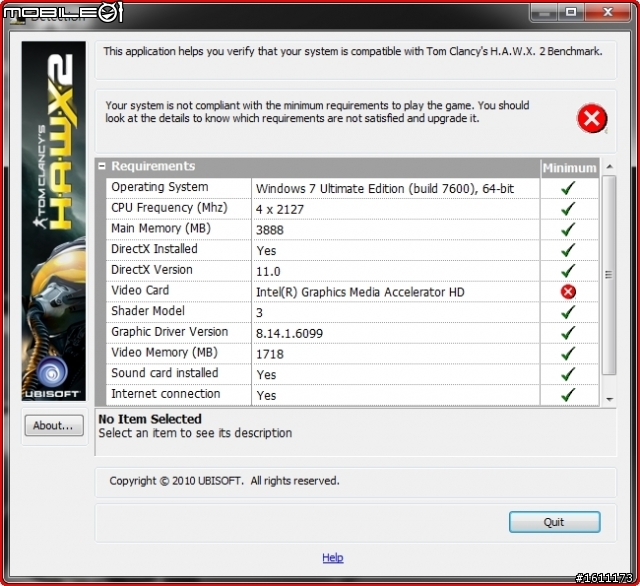Click the H.A.W.X. 2 cover art banner
The width and height of the screenshot is (640, 586).
coord(53,221)
